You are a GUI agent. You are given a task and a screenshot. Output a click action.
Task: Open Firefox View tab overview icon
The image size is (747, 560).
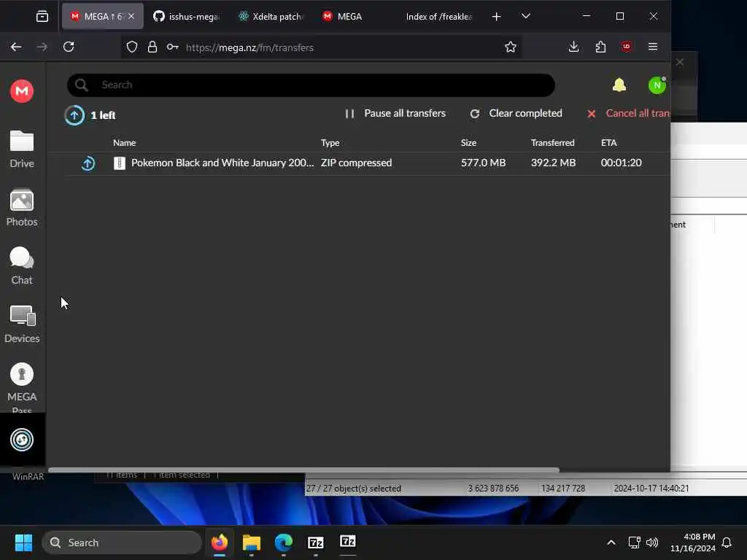(x=42, y=17)
